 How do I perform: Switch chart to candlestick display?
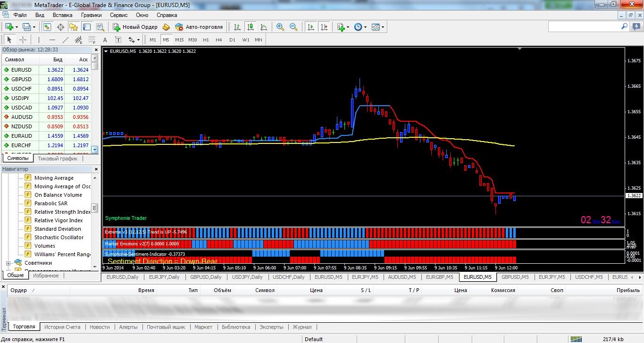(x=251, y=27)
